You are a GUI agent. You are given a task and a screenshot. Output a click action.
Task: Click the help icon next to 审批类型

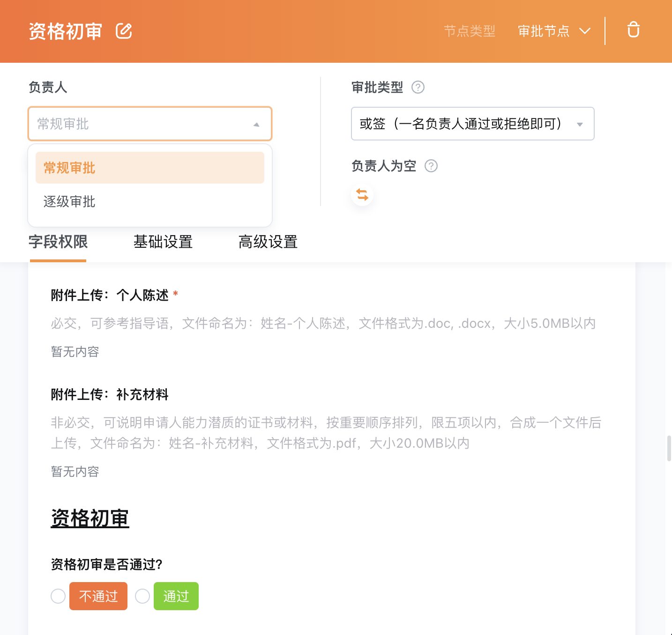click(x=418, y=88)
